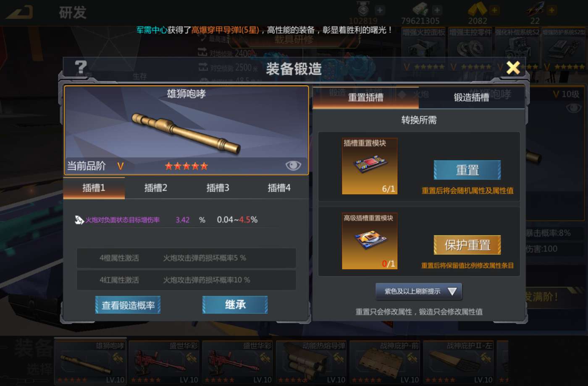Screen dimensions: 588x386
Task: Click the plus icon next to 2082 gold
Action: (494, 10)
